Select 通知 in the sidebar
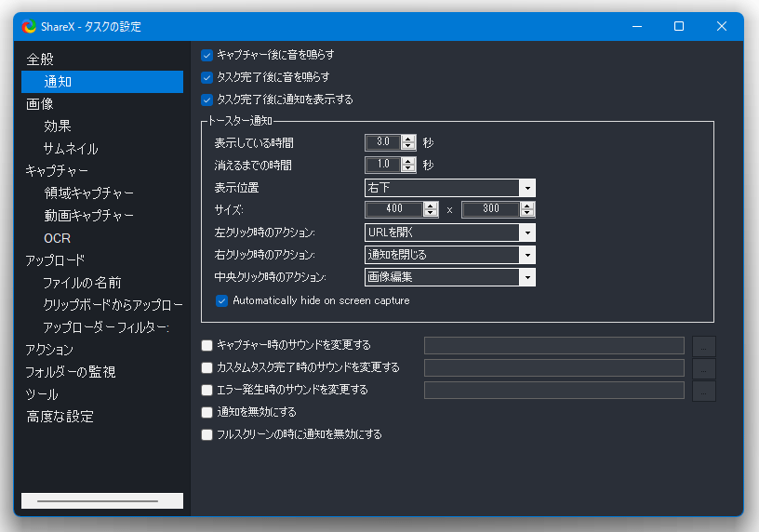This screenshot has height=532, width=759. (102, 82)
